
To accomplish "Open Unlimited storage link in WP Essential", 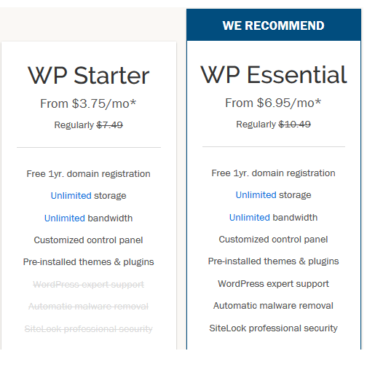I will pos(256,195).
